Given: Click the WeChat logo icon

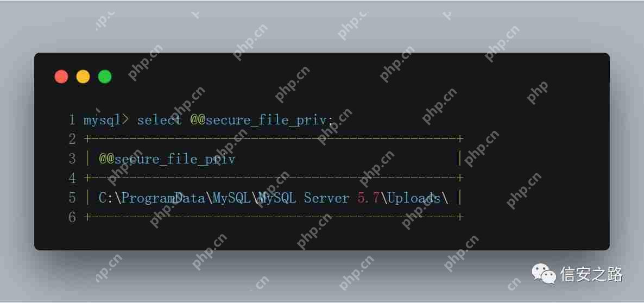Looking at the screenshot, I should point(544,274).
